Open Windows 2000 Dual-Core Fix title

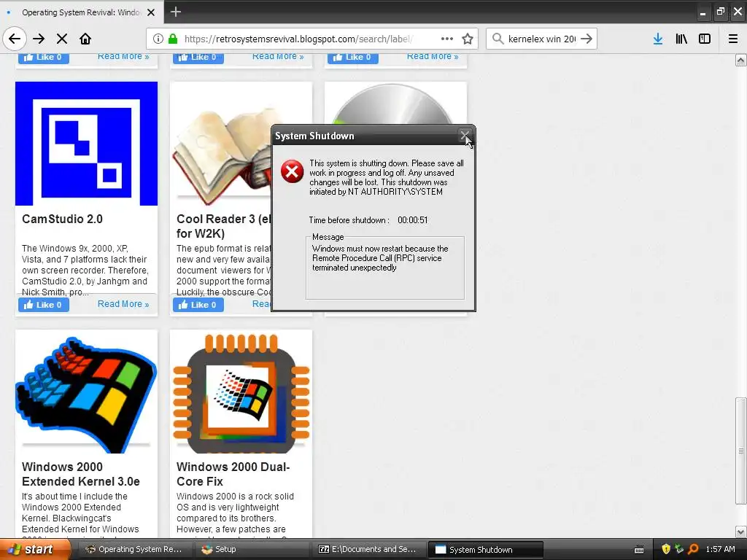point(233,474)
